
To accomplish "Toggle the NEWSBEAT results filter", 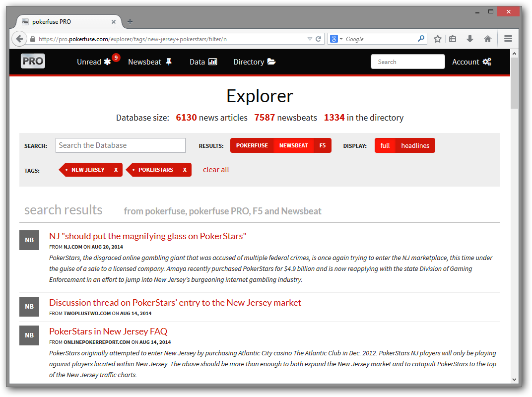I will click(293, 145).
